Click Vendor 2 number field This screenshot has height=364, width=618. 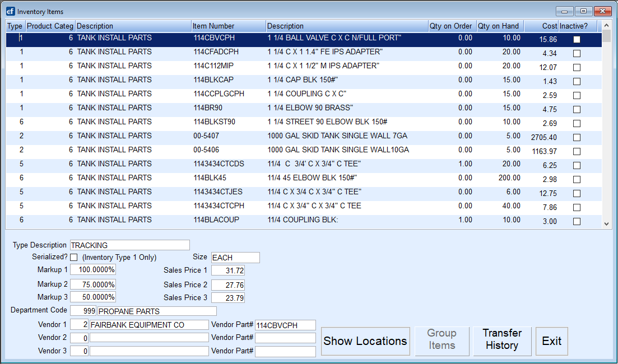(x=79, y=338)
